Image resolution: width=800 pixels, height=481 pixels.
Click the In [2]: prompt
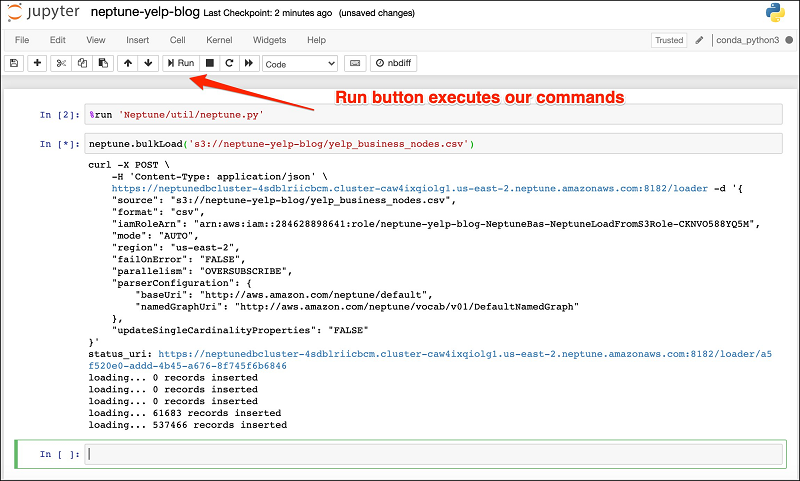click(60, 115)
